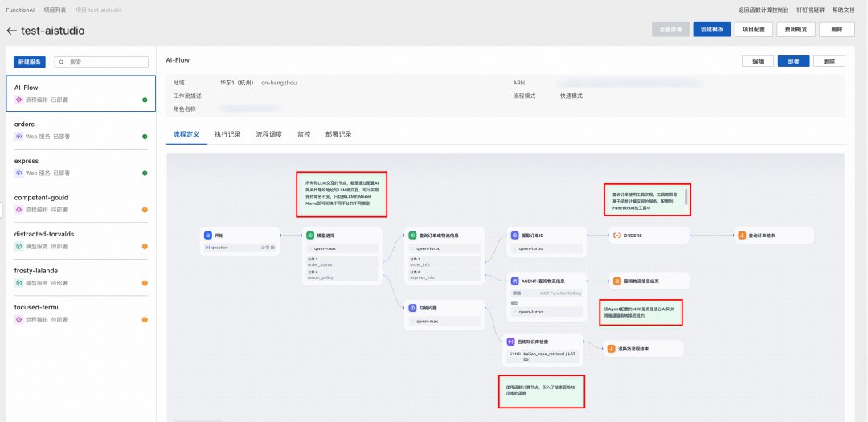Click the 查询订单或物流信息 node icon
Screen dimensions: 868x422
(x=412, y=236)
